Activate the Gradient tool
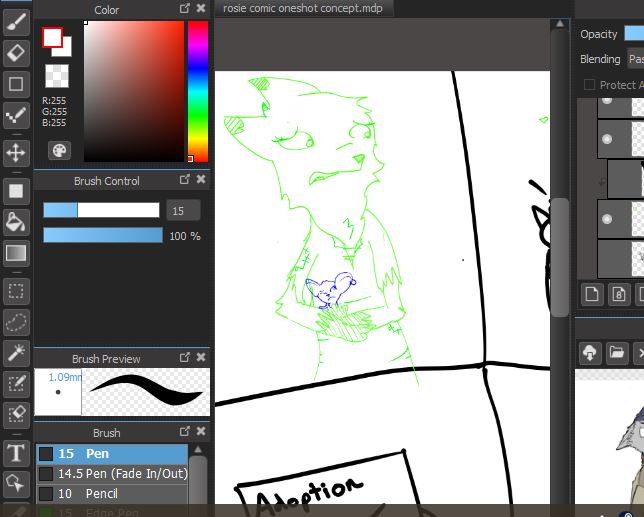Screen dimensions: 644x517 point(16,253)
